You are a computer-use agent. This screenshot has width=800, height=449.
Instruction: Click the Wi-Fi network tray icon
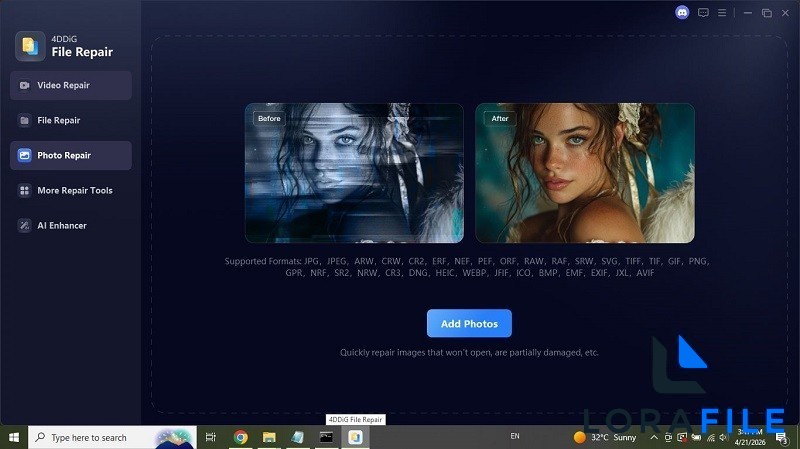point(711,437)
